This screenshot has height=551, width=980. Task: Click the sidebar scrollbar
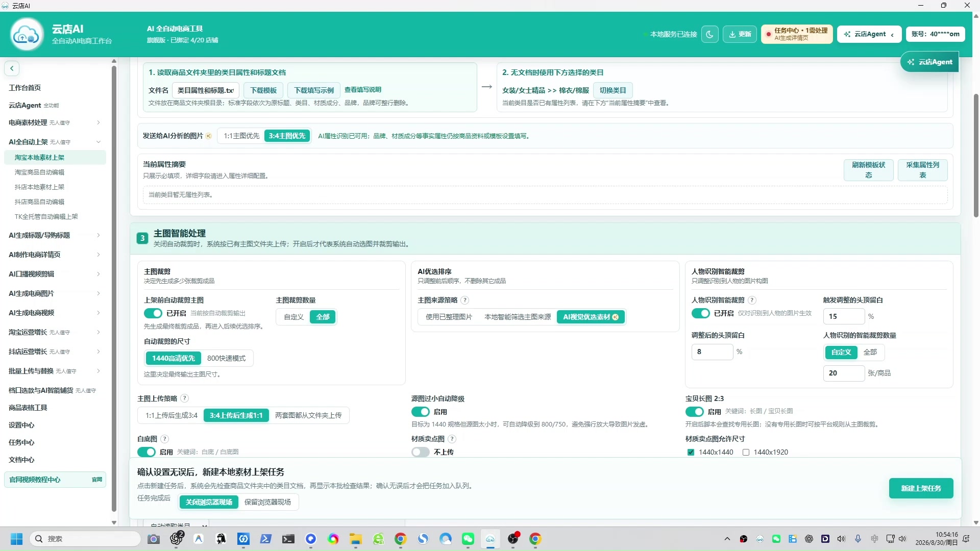tap(114, 288)
